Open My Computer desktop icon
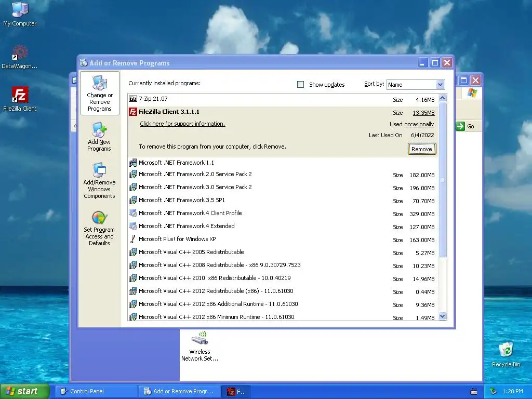 click(x=20, y=14)
